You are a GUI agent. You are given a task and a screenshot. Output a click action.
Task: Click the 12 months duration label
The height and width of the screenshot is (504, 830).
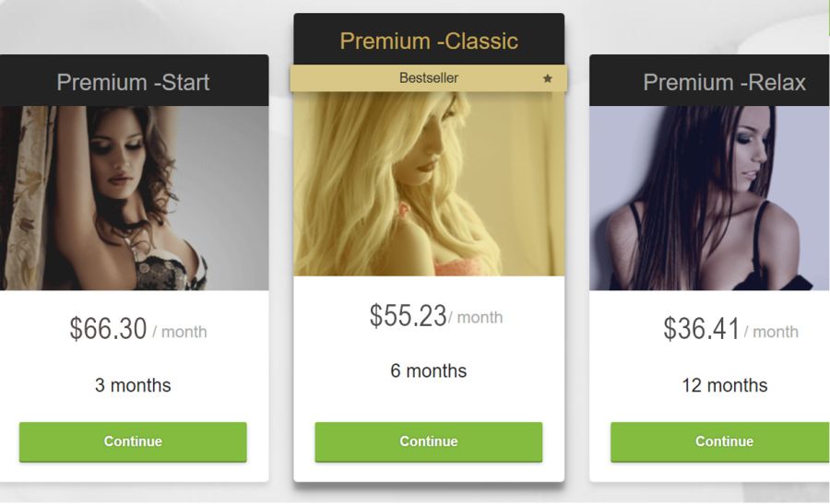(724, 385)
